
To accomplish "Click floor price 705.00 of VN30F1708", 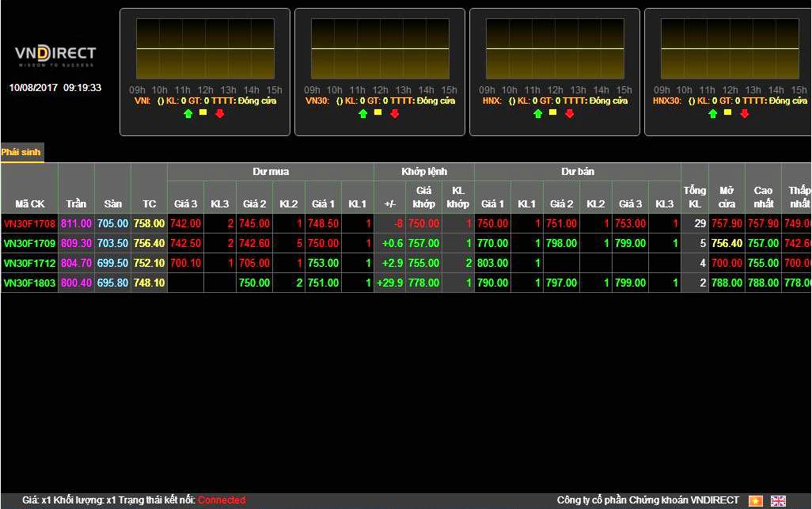I will 113,224.
